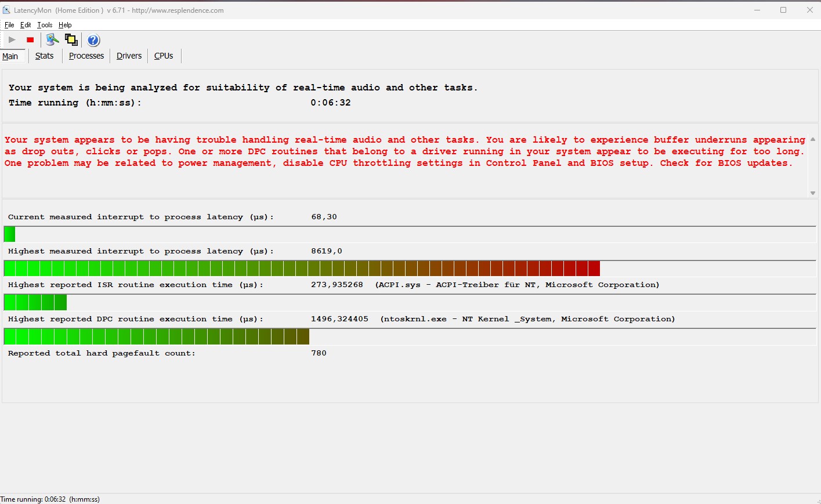Click 'Highest reported DPC routine execution time' label
This screenshot has width=821, height=504.
pos(136,319)
